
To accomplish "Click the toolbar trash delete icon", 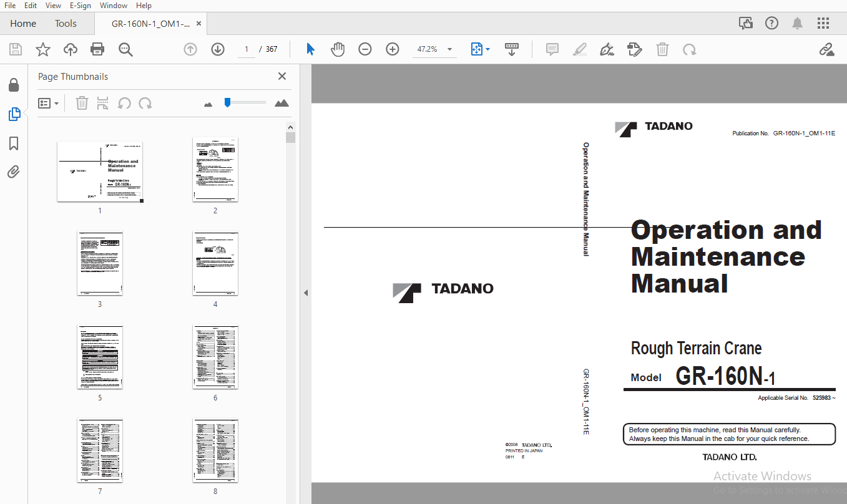I will point(663,49).
